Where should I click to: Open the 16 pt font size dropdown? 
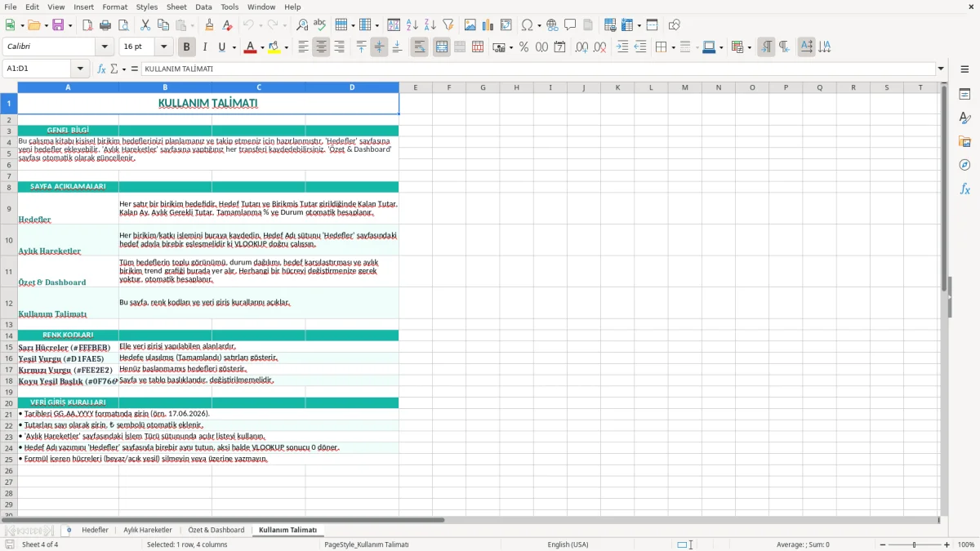(164, 47)
